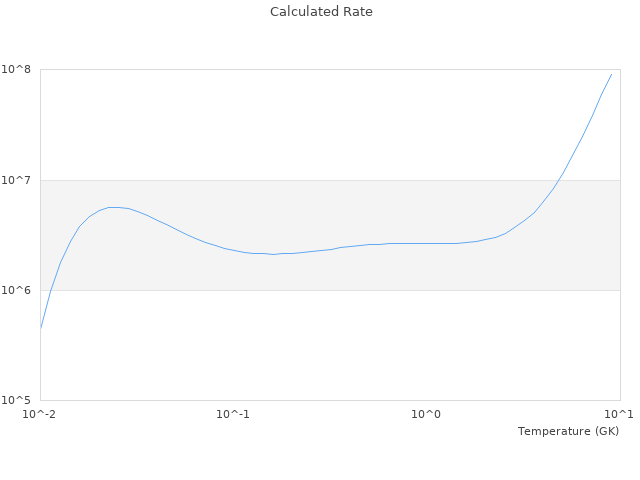Screen dimensions: 640x480
Task: Select the 10^-2 x-axis tick label
Action: [x=40, y=414]
